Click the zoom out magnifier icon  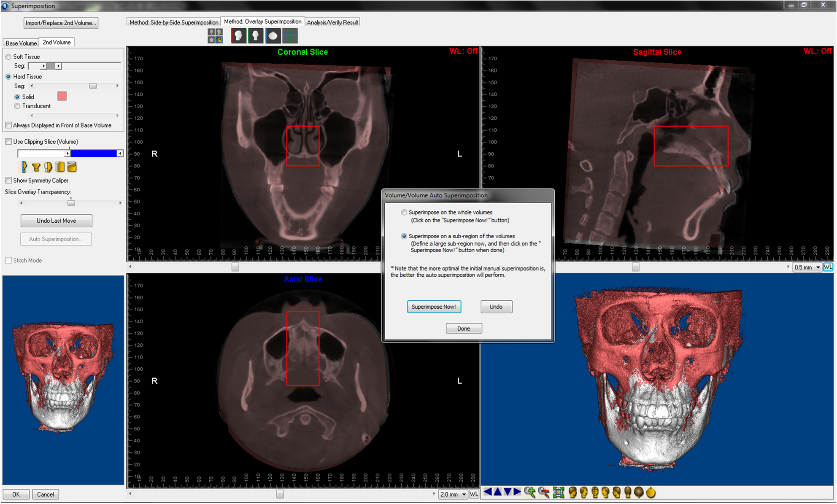coord(544,492)
